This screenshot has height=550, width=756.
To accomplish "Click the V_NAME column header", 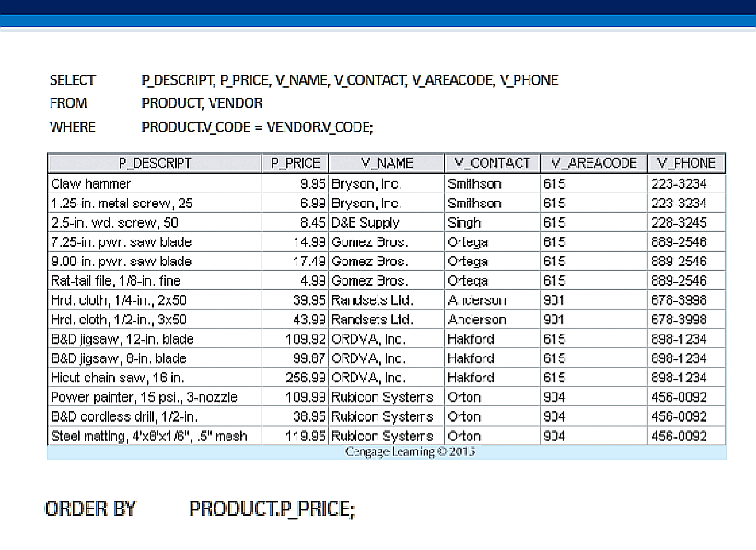I will 386,163.
